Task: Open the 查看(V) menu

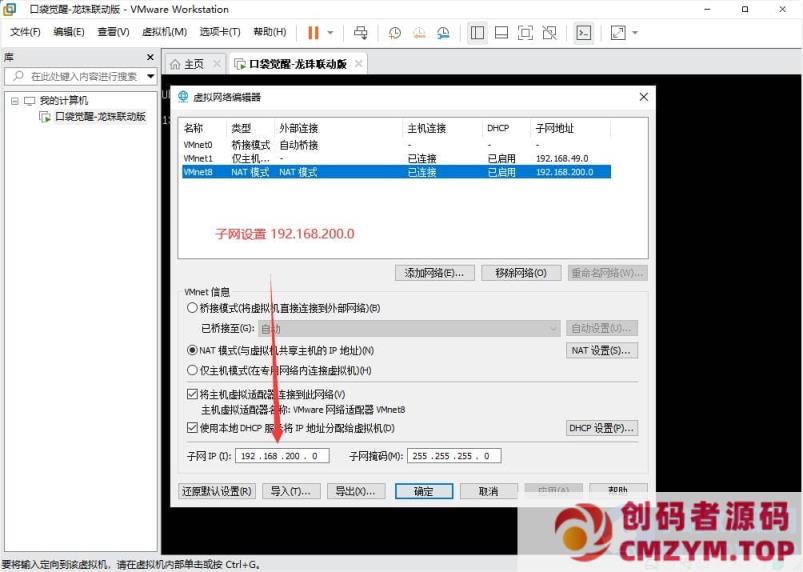Action: tap(113, 32)
